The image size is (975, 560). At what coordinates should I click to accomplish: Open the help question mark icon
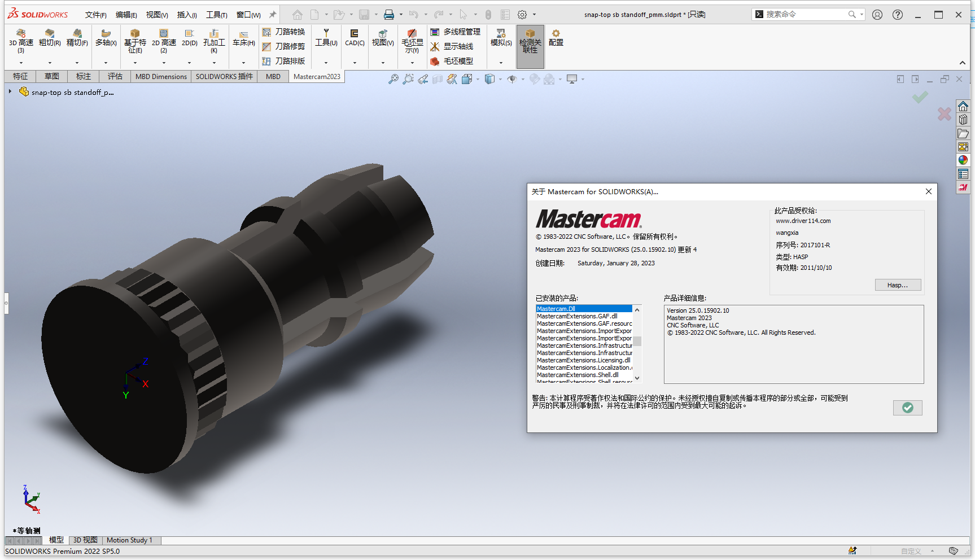[898, 15]
